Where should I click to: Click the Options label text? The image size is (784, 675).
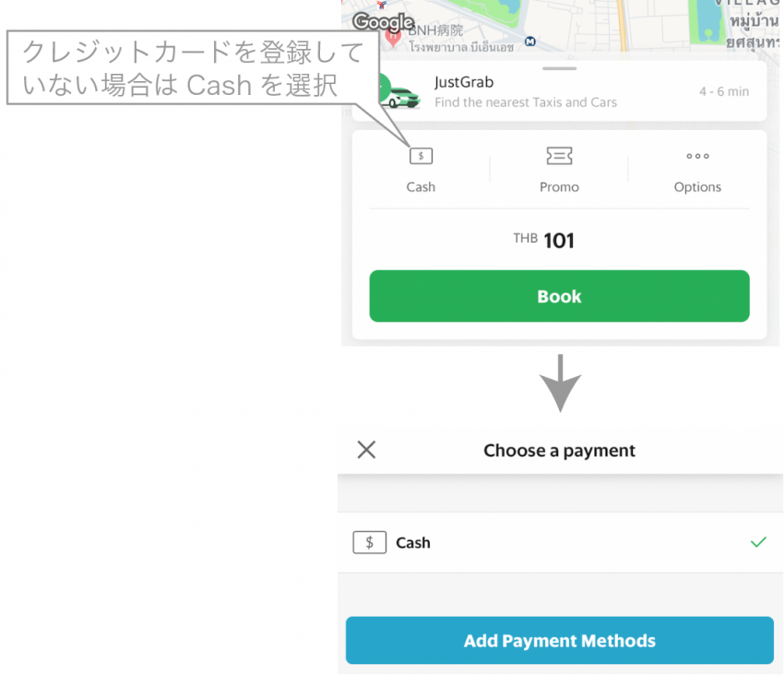click(697, 187)
